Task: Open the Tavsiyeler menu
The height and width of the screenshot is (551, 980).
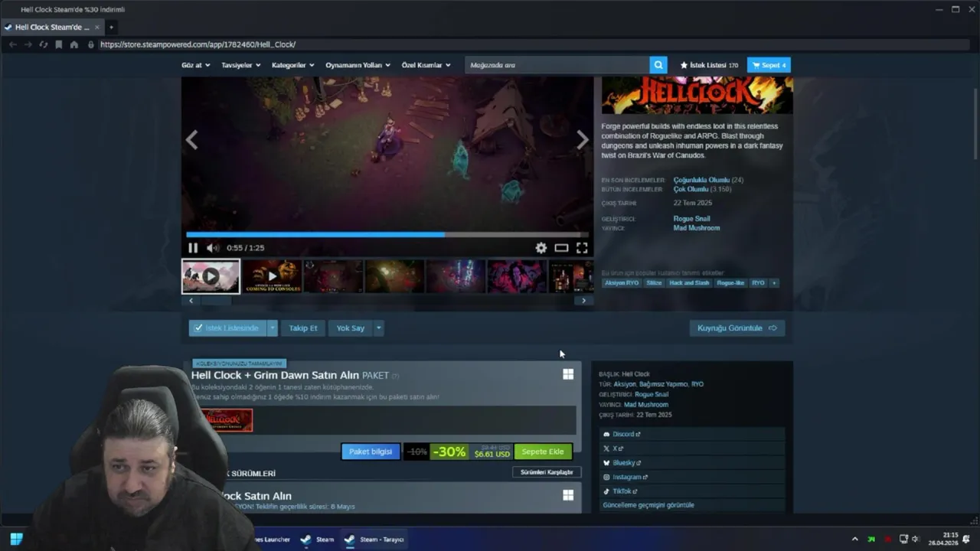Action: coord(240,65)
